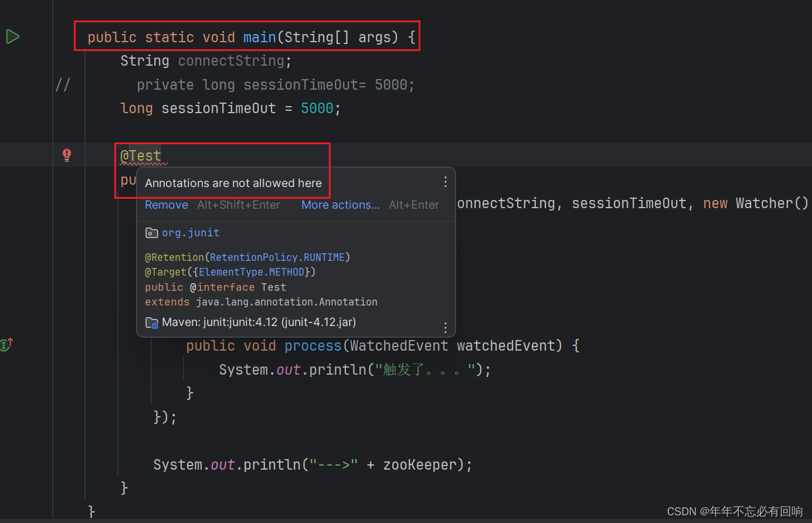Run main method via green gutter arrow
This screenshot has height=523, width=812.
pos(13,37)
